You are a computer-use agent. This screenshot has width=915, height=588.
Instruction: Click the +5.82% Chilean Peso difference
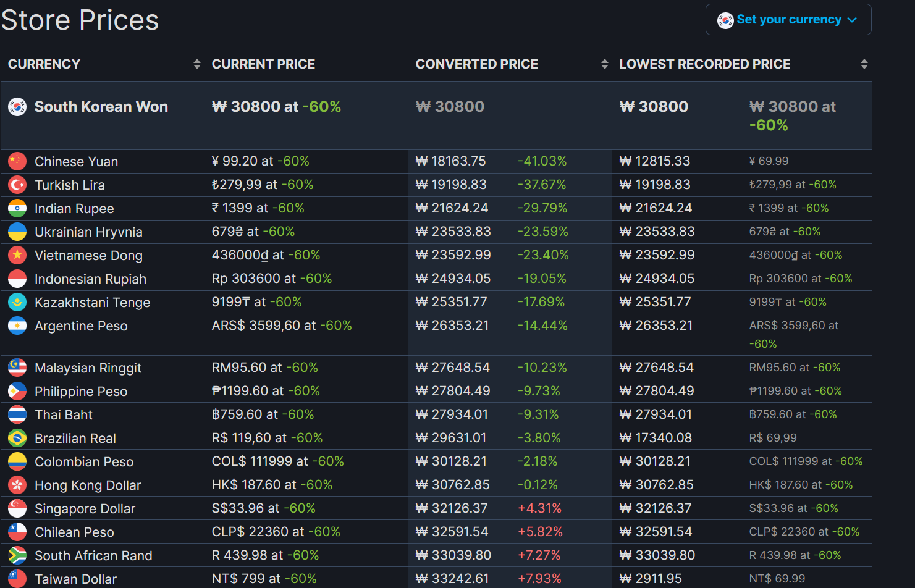coord(540,532)
